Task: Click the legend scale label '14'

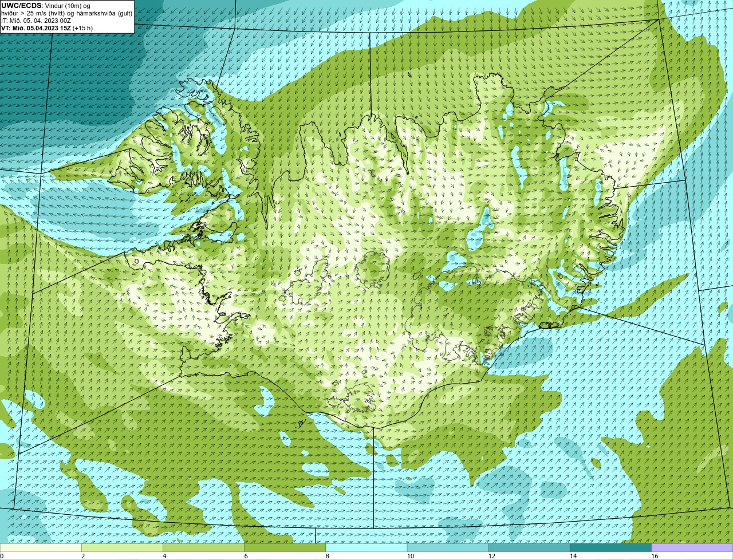Action: [573, 556]
